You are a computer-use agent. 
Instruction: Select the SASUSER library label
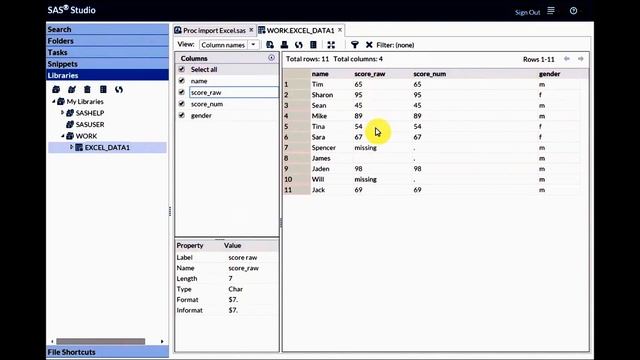click(90, 124)
